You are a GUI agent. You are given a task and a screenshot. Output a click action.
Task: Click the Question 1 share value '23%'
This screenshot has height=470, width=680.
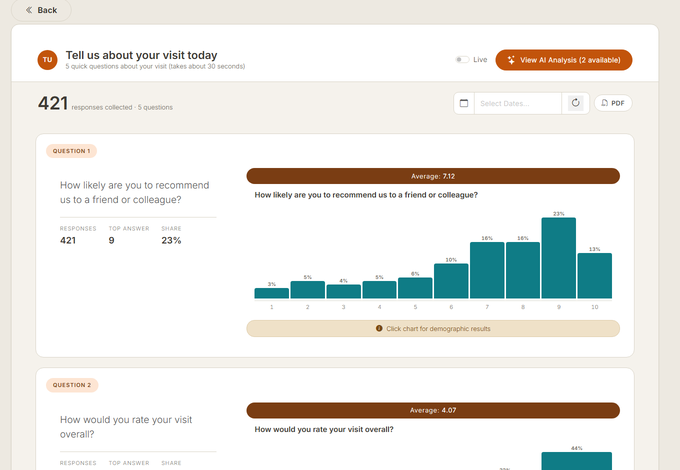pyautogui.click(x=171, y=240)
